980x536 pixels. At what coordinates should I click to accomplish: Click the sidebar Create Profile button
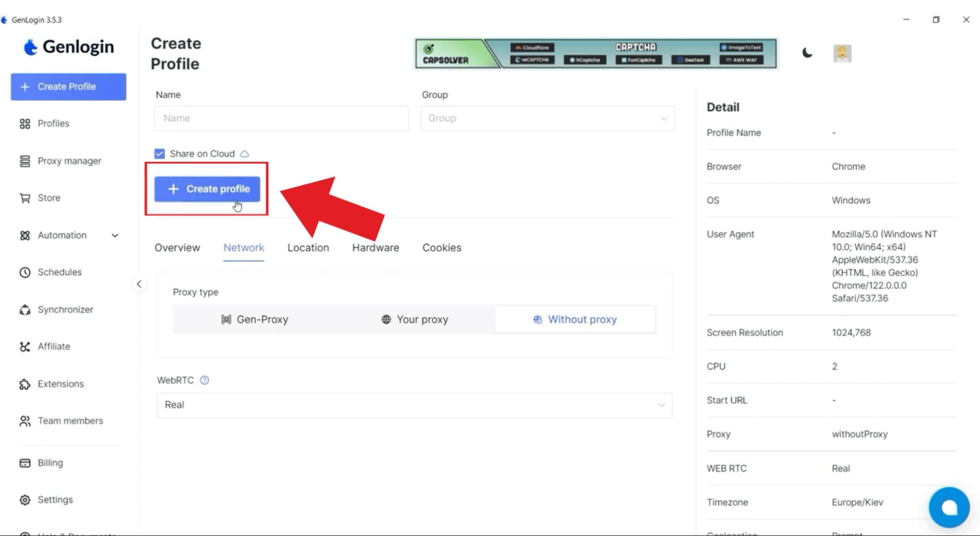tap(68, 87)
